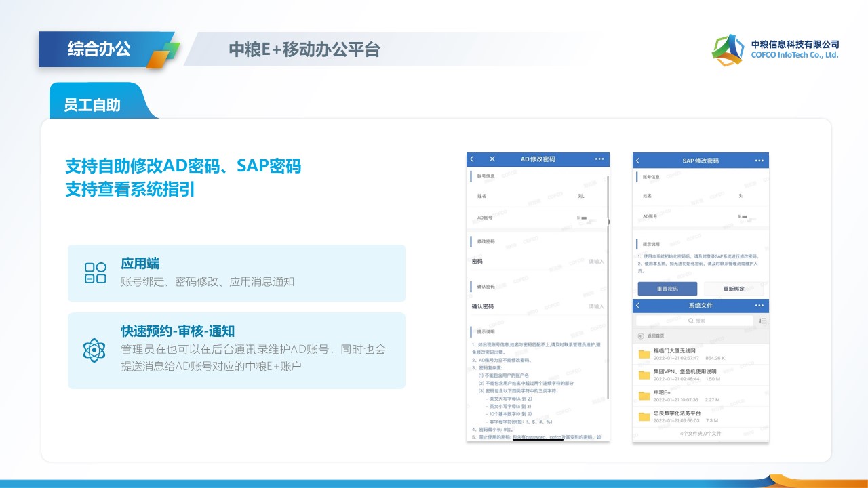Image resolution: width=868 pixels, height=488 pixels.
Task: Open 福临门大厦无线网 folder
Action: 698,354
